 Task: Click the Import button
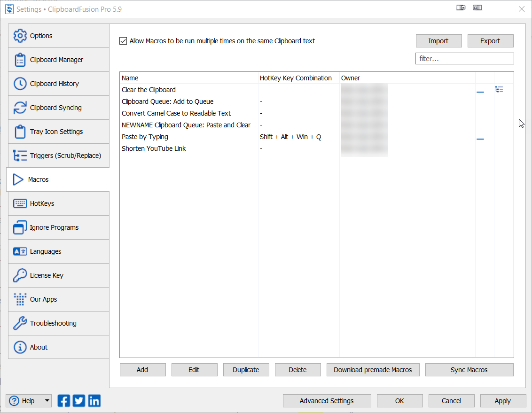click(438, 41)
